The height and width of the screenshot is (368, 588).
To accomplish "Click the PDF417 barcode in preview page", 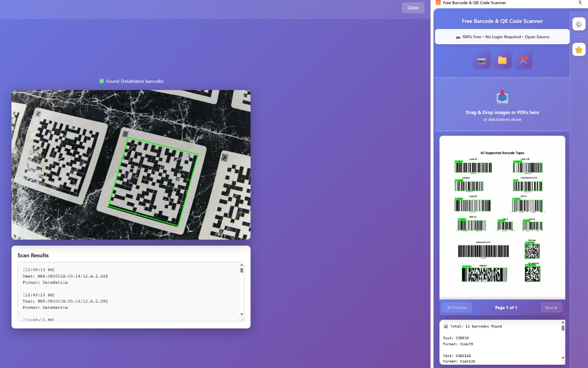I will pos(484,274).
